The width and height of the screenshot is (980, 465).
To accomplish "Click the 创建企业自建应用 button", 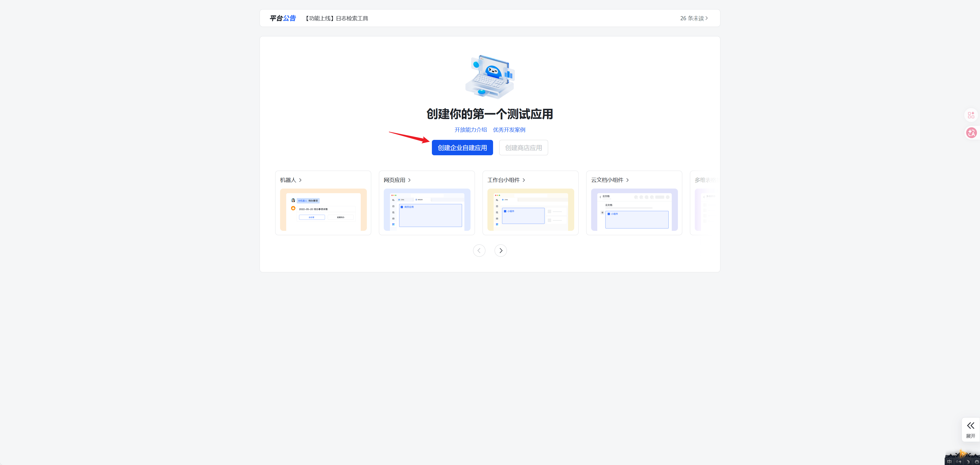I will pyautogui.click(x=462, y=148).
